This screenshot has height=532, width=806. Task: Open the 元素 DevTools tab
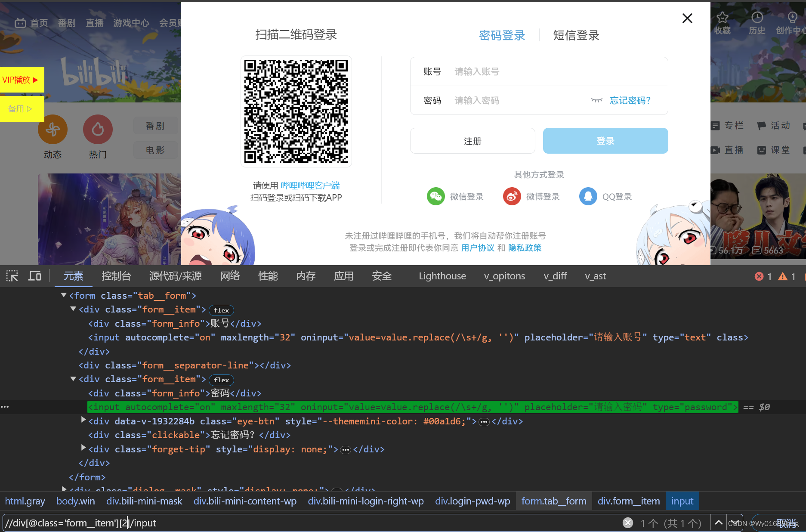(x=74, y=276)
